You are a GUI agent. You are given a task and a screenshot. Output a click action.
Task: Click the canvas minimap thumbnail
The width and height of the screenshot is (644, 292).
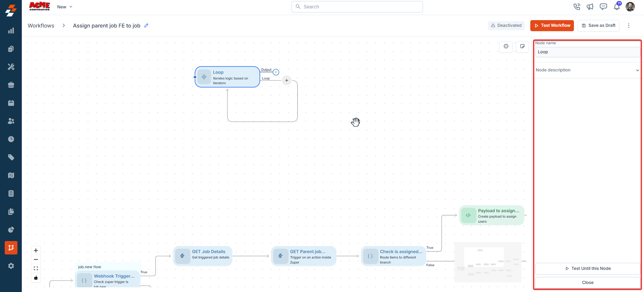click(x=488, y=262)
